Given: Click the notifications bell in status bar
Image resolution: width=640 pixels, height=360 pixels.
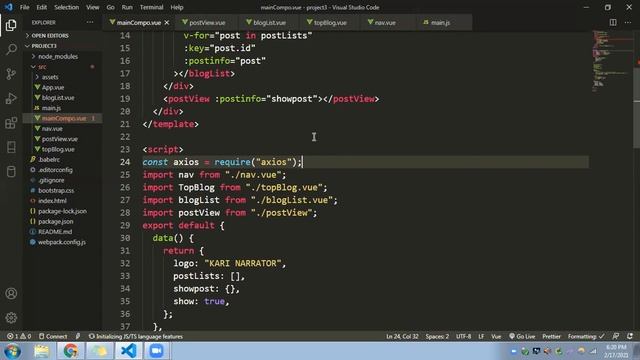Looking at the screenshot, I should click(630, 336).
